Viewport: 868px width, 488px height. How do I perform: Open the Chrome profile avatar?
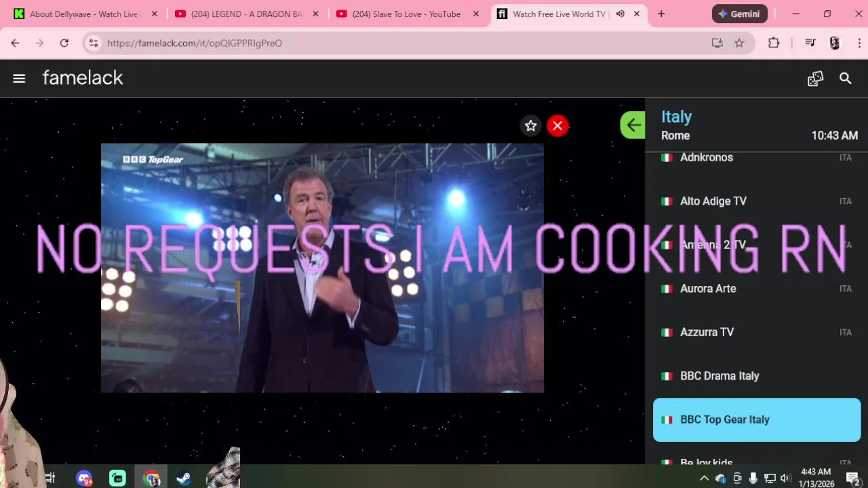[x=835, y=43]
